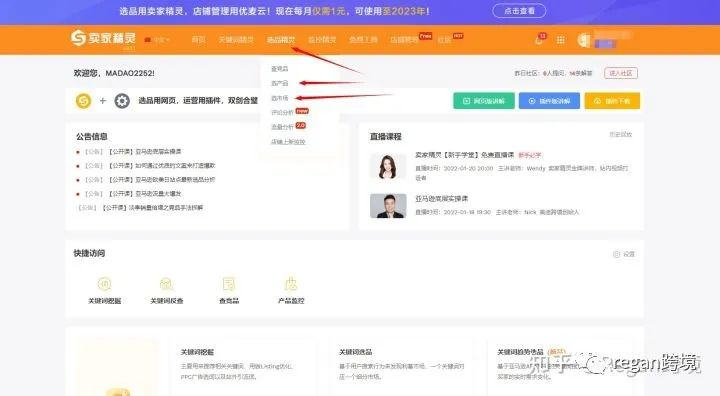Viewport: 720px width, 396px height.
Task: Click the welcome text MADAO2252
Action: tap(114, 73)
